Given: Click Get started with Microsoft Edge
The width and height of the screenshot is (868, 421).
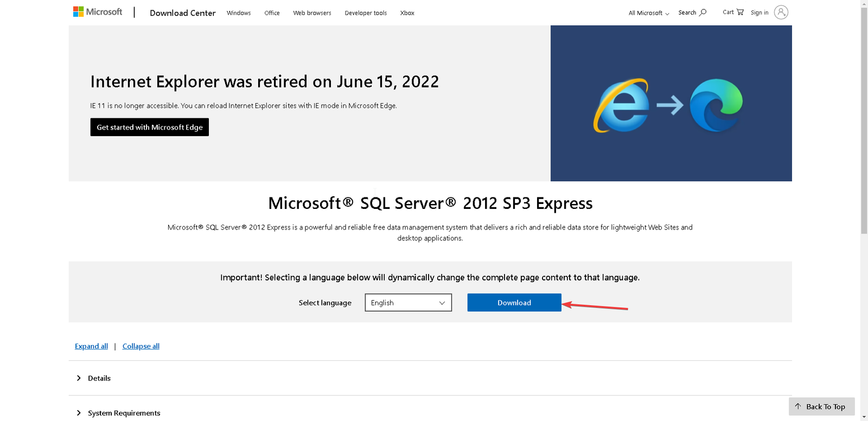Looking at the screenshot, I should tap(150, 127).
